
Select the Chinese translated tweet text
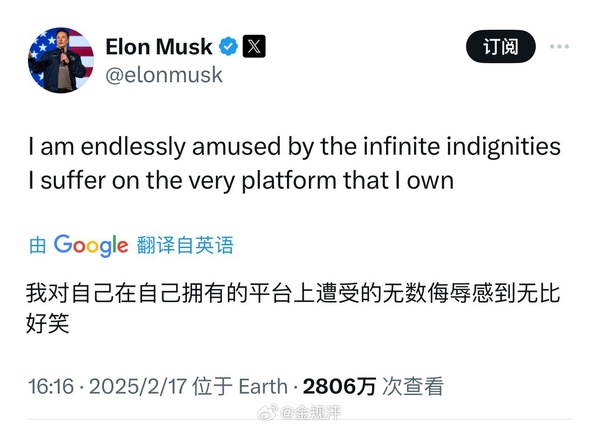[x=293, y=308]
